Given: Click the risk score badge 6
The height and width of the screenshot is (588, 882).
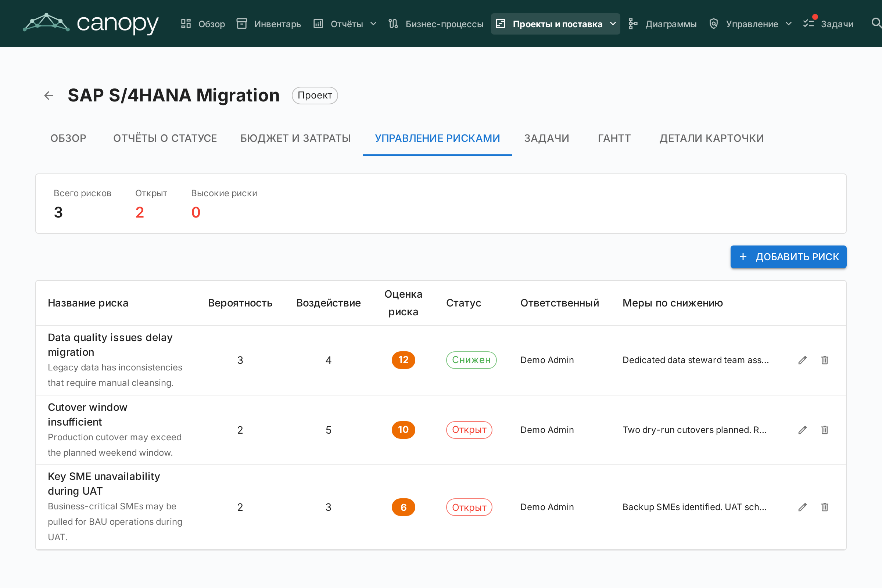Looking at the screenshot, I should coord(404,507).
